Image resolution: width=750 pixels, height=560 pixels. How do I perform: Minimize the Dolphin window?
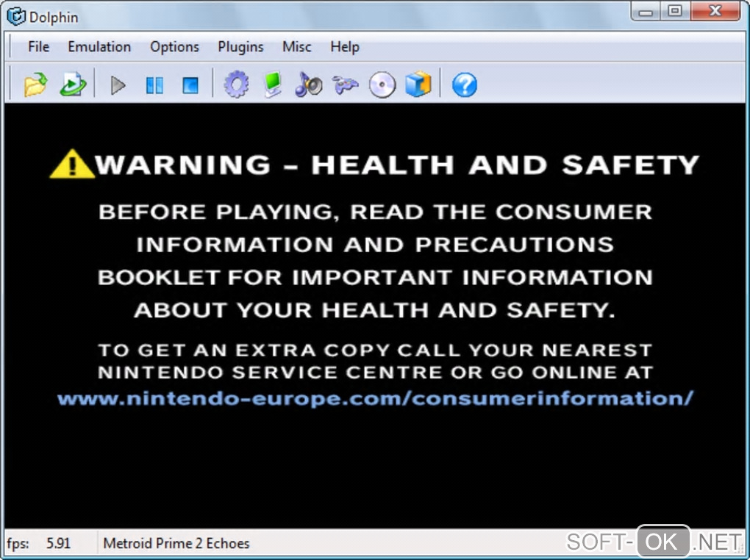point(646,12)
